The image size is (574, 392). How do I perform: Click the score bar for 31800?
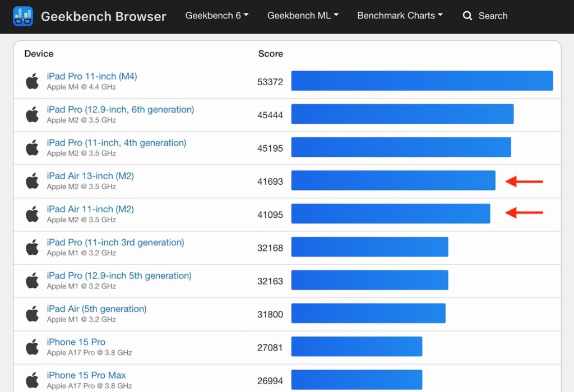click(368, 314)
